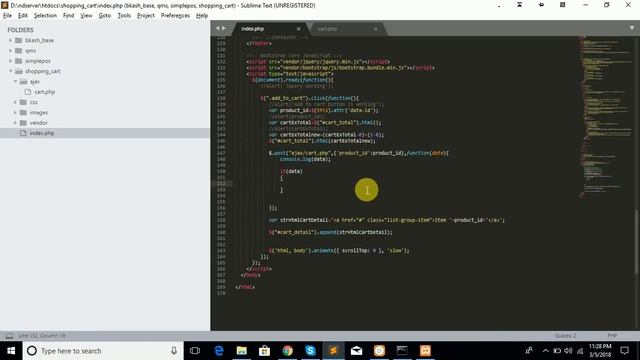The image size is (640, 360).
Task: Click the 11:28 PM clock in the taskbar
Action: 600,351
